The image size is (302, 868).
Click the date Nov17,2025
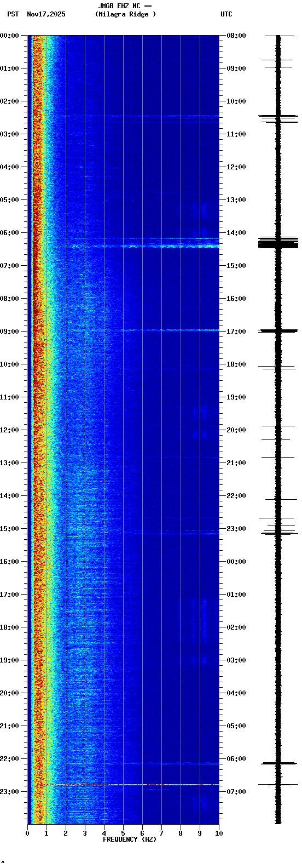click(x=46, y=14)
